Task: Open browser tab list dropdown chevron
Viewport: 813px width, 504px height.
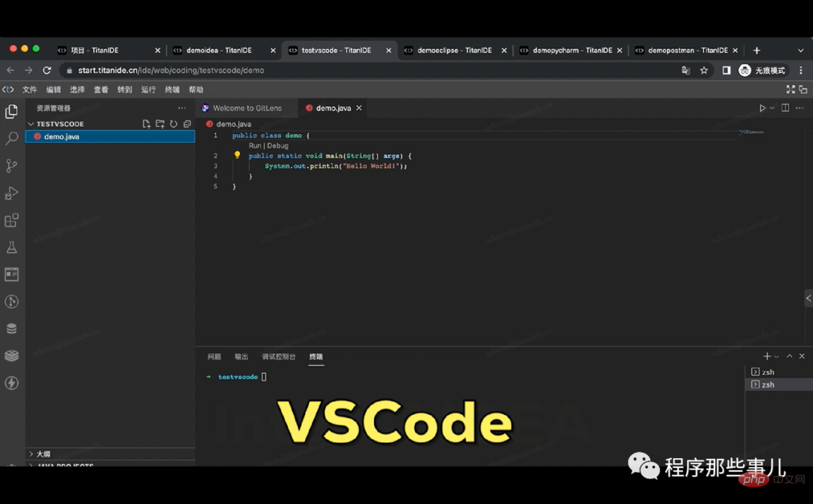Action: (x=800, y=50)
